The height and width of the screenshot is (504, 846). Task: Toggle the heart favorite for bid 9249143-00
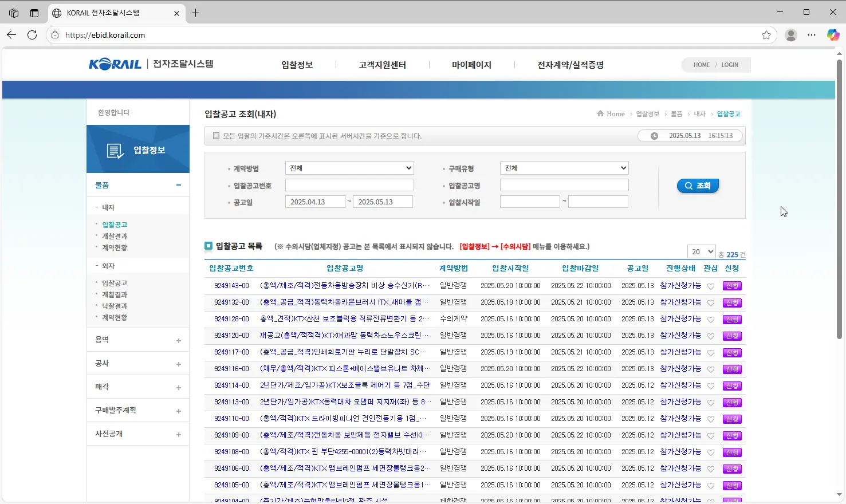711,286
